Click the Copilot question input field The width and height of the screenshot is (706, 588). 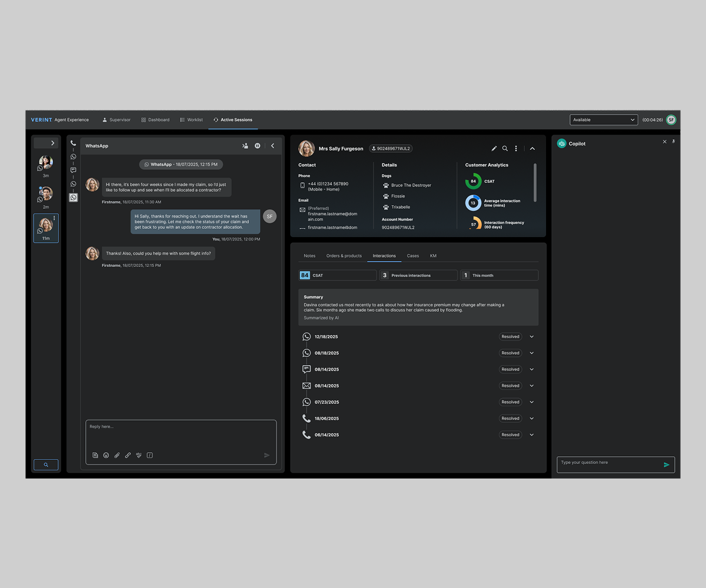point(610,464)
